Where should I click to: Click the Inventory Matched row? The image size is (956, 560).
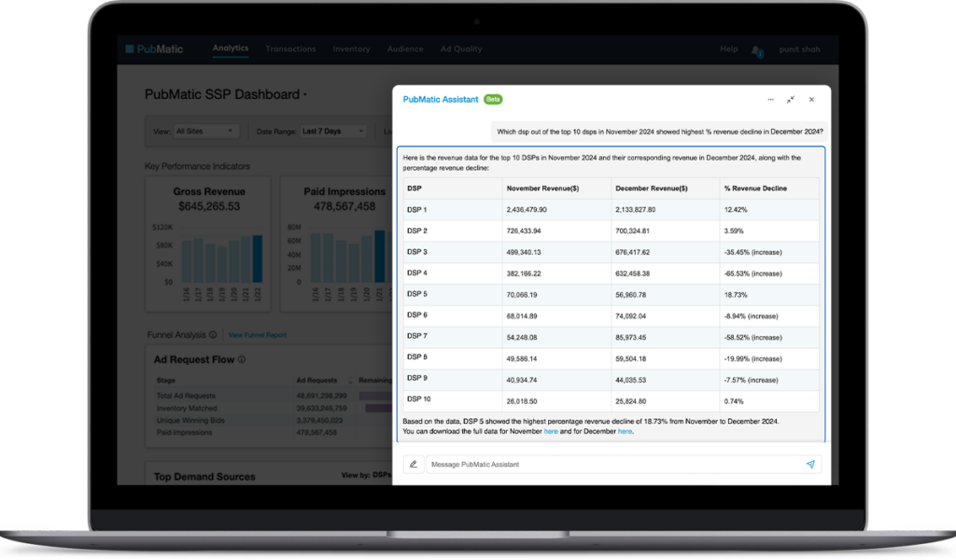click(272, 408)
